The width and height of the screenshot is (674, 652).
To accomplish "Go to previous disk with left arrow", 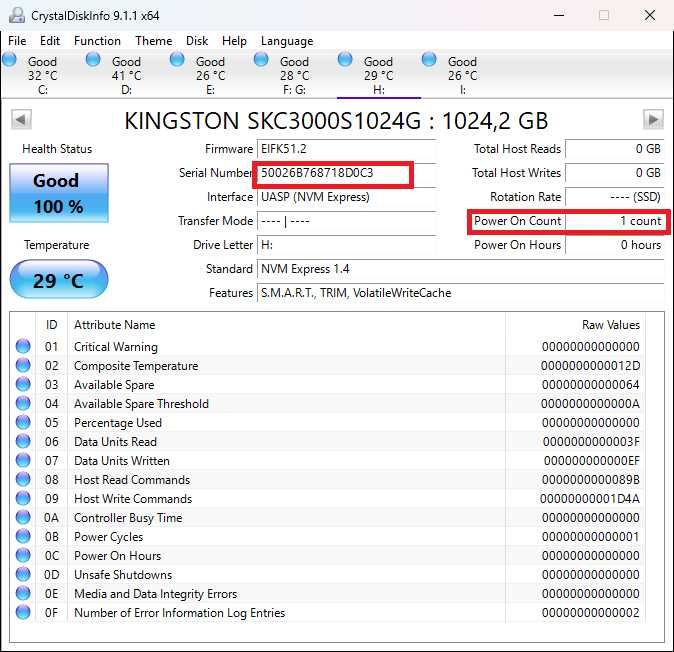I will [21, 119].
